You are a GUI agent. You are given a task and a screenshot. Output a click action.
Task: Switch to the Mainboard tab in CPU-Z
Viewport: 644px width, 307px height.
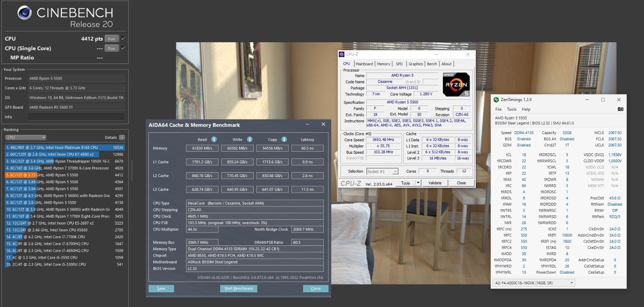click(x=364, y=64)
